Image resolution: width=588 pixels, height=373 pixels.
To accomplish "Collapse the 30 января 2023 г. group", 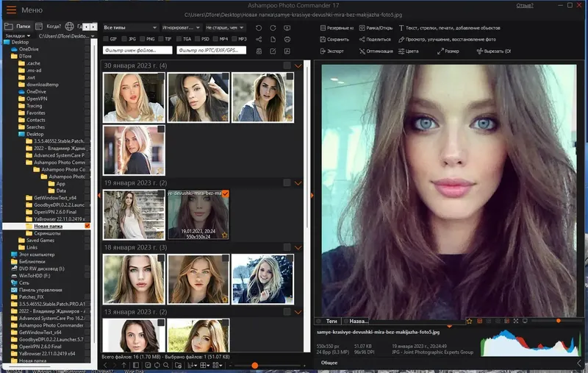I will (x=298, y=66).
